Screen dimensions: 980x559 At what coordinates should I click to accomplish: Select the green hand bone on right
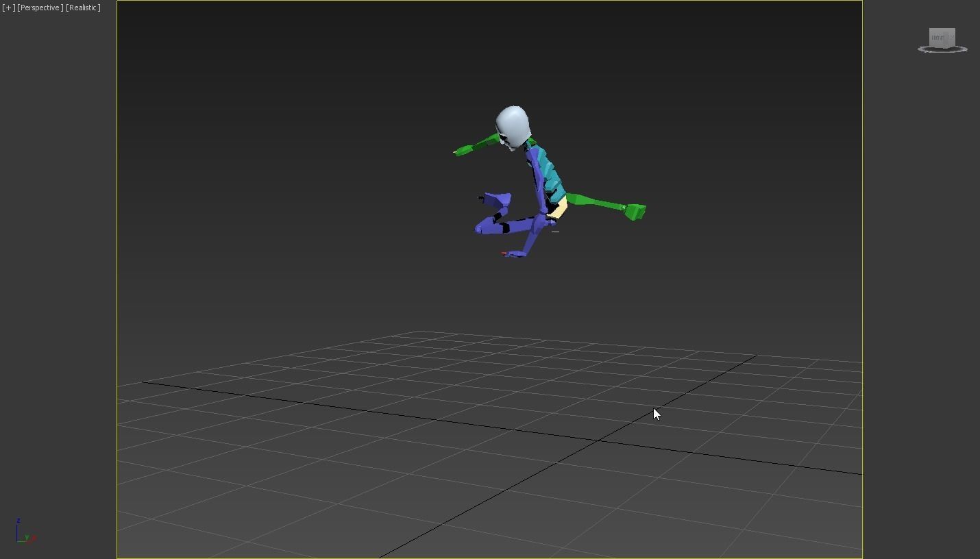click(635, 212)
